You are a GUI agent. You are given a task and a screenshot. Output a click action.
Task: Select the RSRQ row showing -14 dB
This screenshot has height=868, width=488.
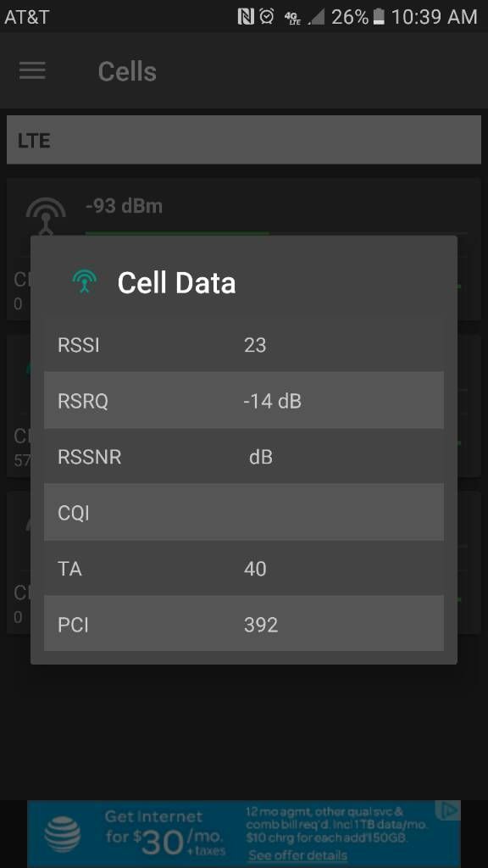243,400
